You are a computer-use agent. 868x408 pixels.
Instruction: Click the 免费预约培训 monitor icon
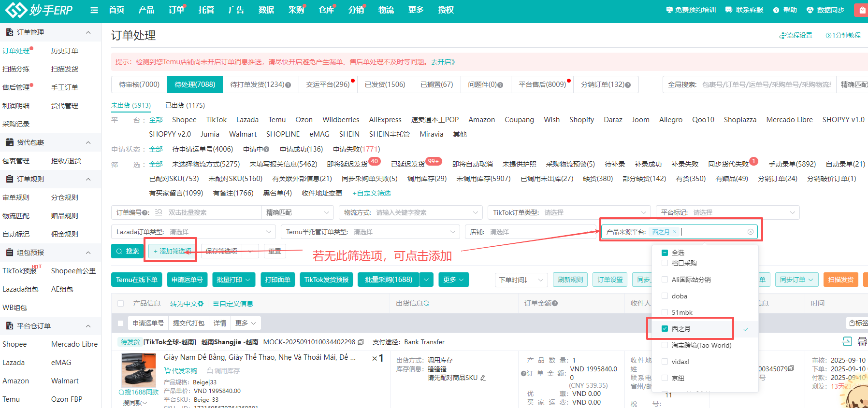(x=669, y=10)
